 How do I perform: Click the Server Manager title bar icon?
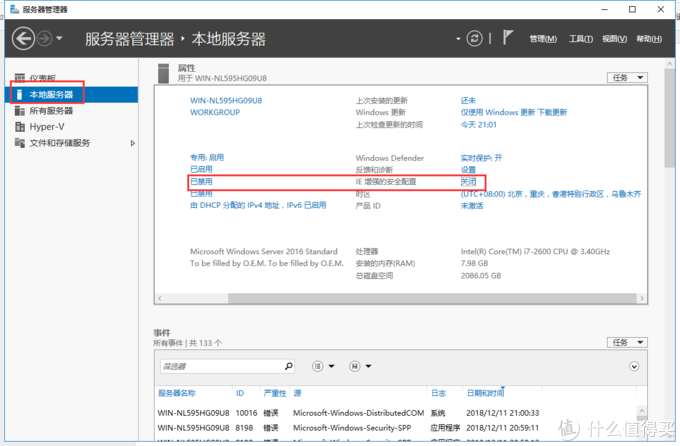tap(15, 9)
